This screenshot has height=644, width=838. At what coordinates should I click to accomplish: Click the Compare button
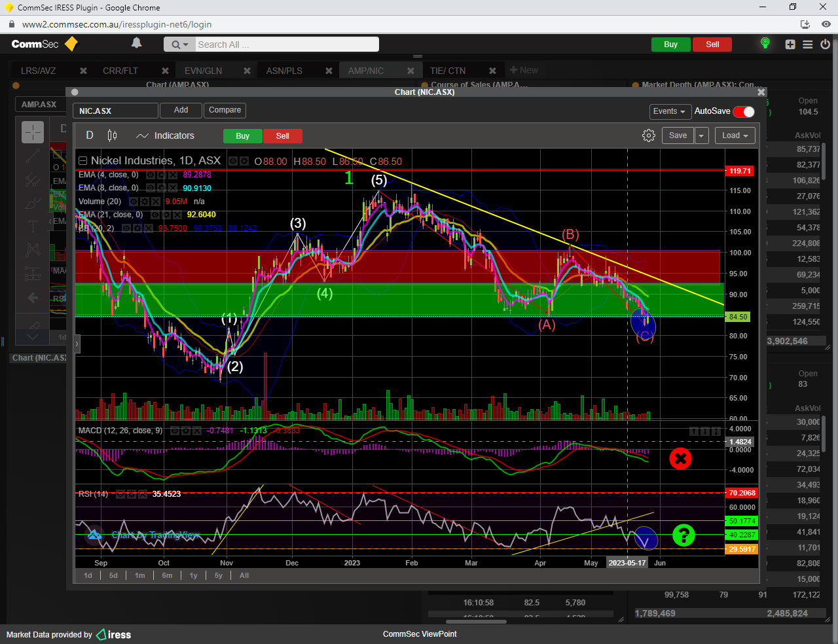(225, 110)
